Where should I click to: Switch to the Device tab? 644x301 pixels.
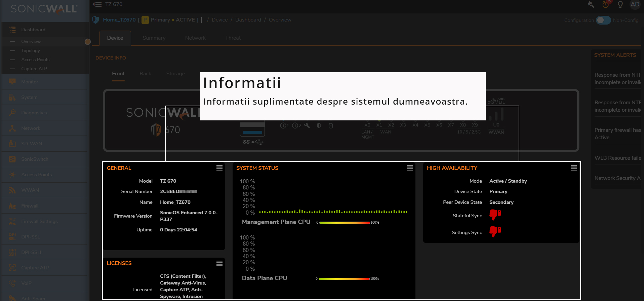click(x=115, y=38)
